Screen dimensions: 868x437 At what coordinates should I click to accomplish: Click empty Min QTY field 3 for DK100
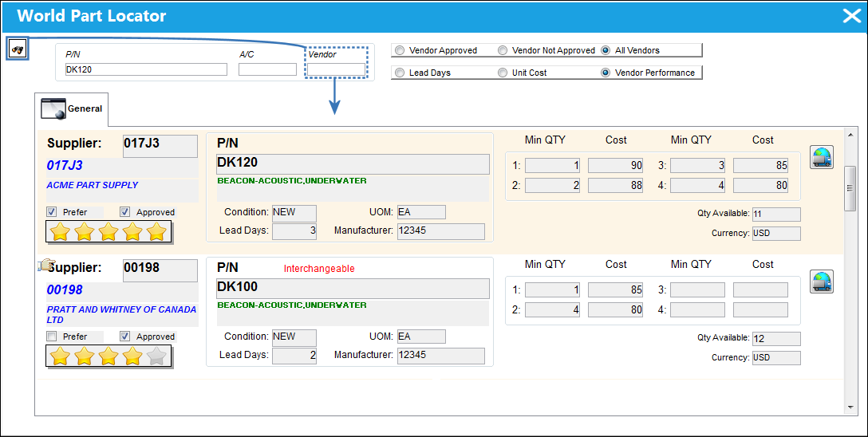pyautogui.click(x=697, y=289)
